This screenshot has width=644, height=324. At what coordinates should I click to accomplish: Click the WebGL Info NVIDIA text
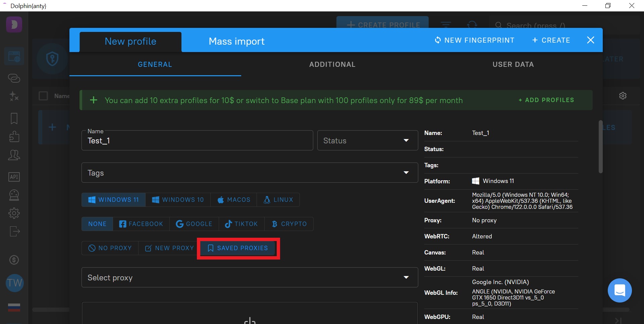tap(513, 293)
